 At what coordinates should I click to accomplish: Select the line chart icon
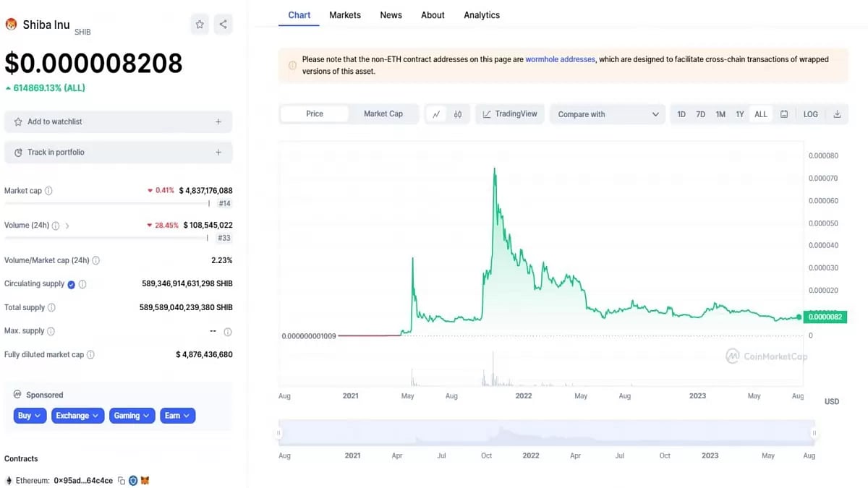click(x=436, y=114)
